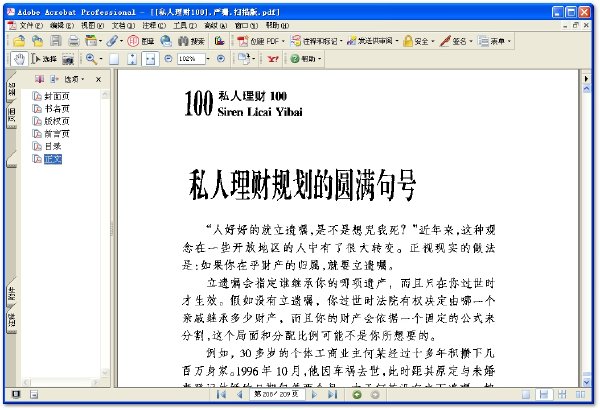Open the Help menu in menu bar
This screenshot has width=600, height=410.
(x=277, y=26)
